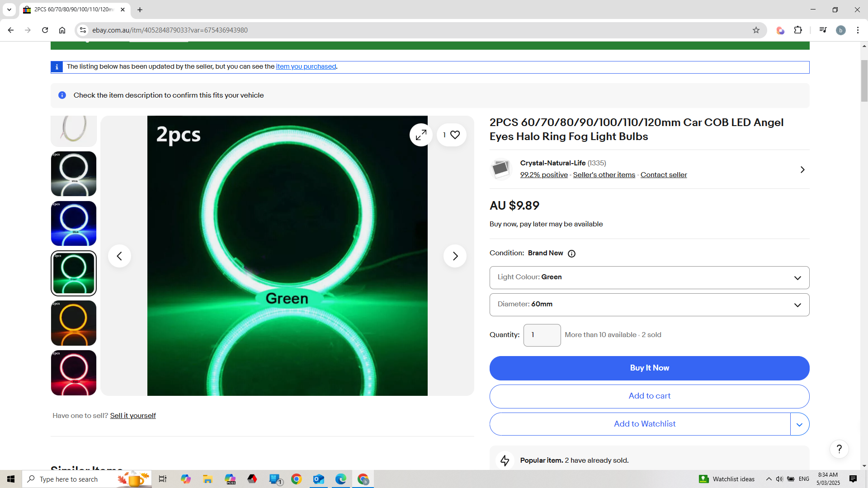
Task: Show hidden system tray icons
Action: 769,479
